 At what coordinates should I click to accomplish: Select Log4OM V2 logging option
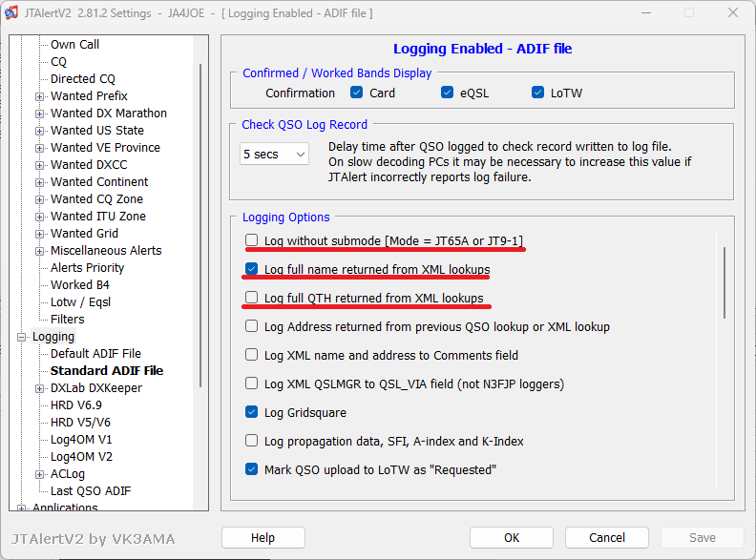[81, 456]
